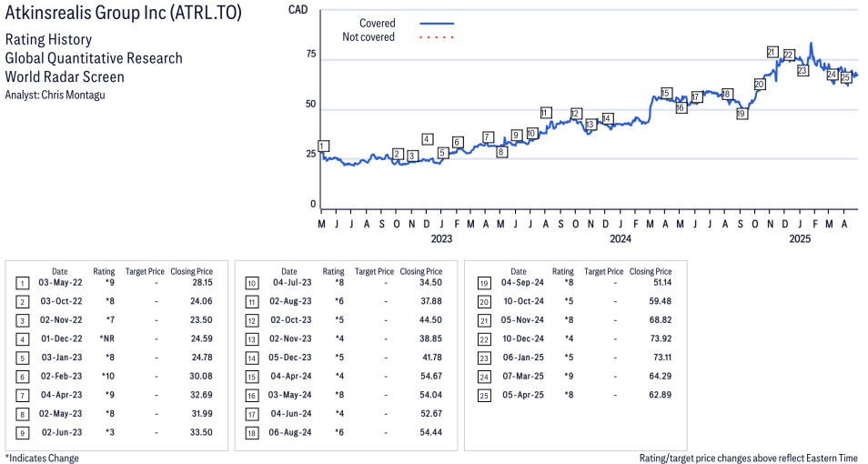Click the 2025 year label on axis
Screen dimensions: 868x464
(800, 238)
